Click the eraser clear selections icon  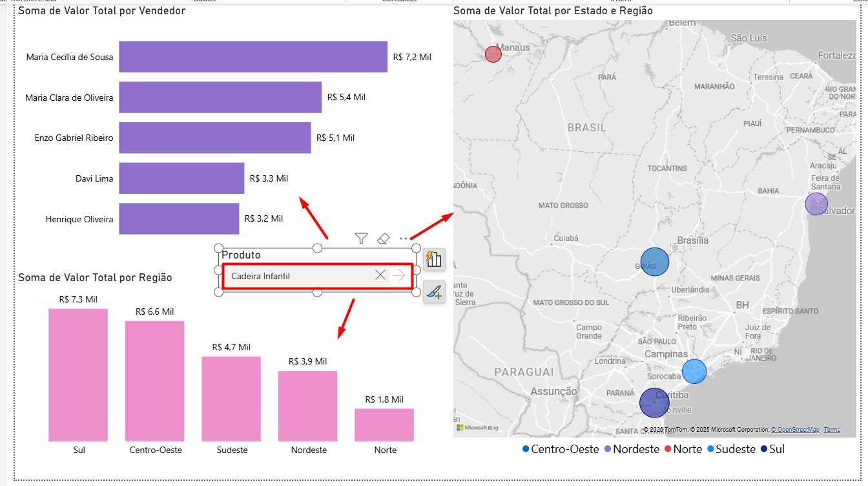coord(383,238)
